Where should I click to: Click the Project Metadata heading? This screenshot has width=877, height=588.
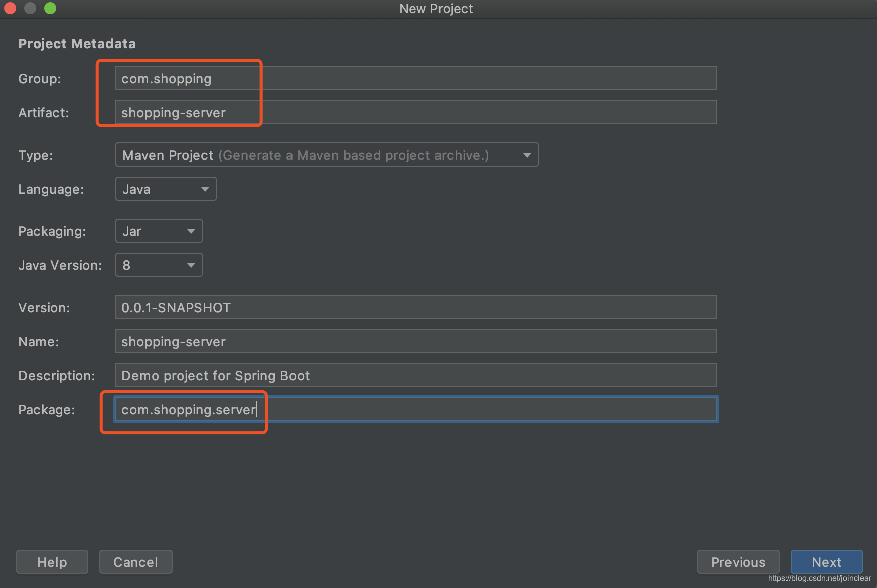[77, 44]
